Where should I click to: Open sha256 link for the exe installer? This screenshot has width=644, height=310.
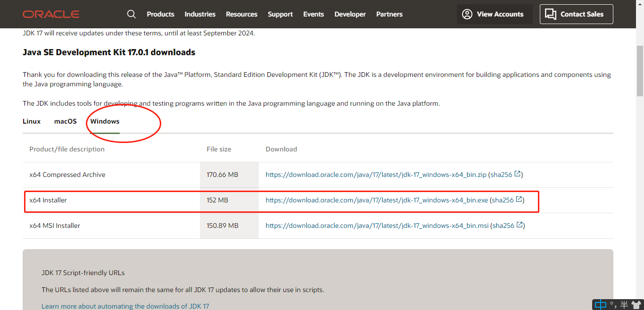pyautogui.click(x=503, y=200)
